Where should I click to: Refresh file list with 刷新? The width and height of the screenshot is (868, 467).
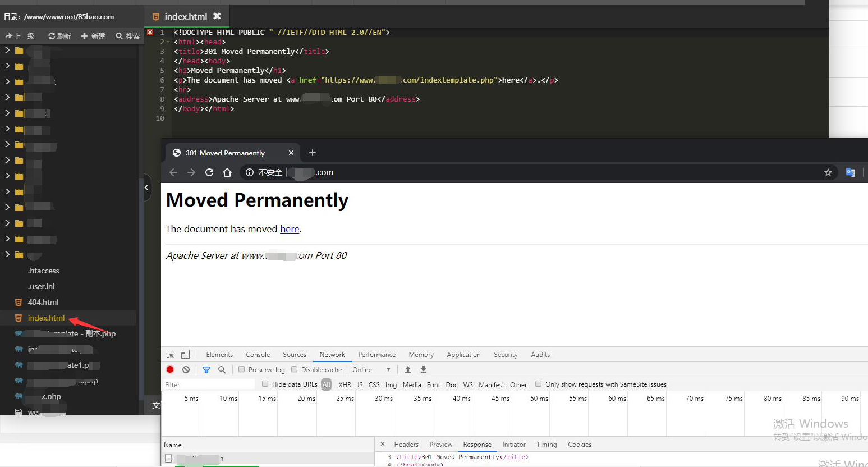[59, 36]
